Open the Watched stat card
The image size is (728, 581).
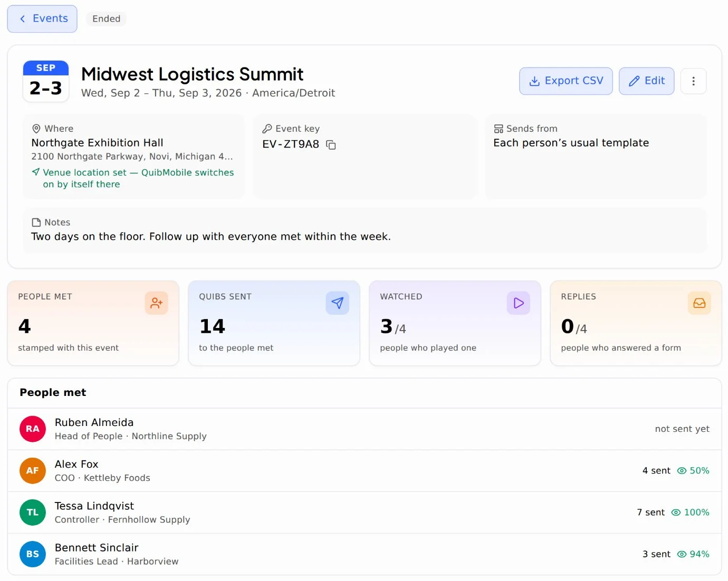point(455,323)
